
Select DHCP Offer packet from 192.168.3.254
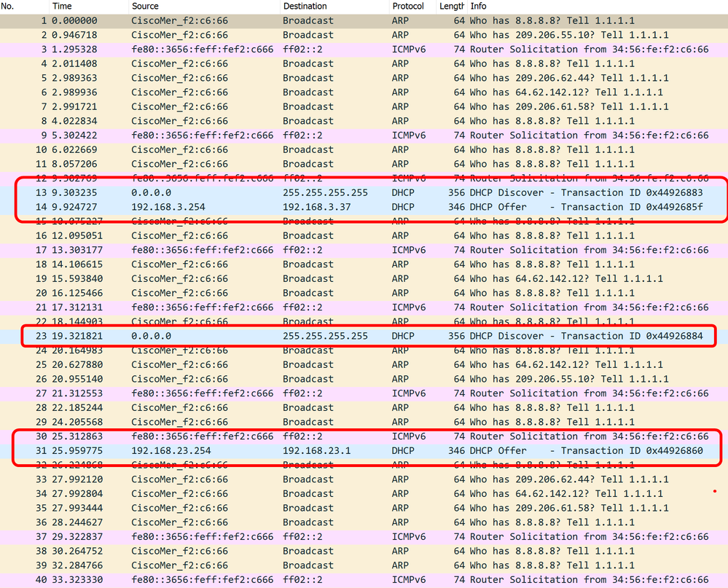(364, 207)
